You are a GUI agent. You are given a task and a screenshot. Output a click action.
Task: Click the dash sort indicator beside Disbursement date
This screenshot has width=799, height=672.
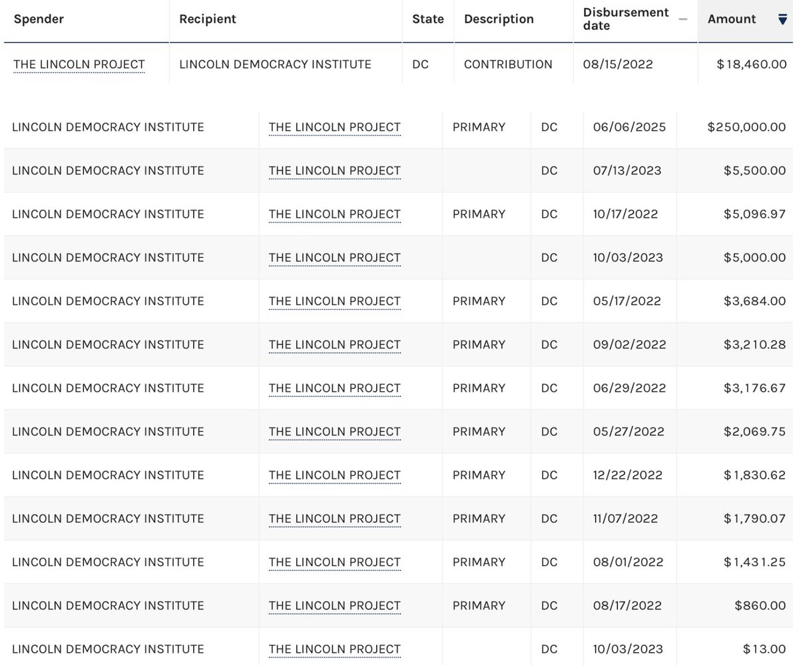point(683,20)
